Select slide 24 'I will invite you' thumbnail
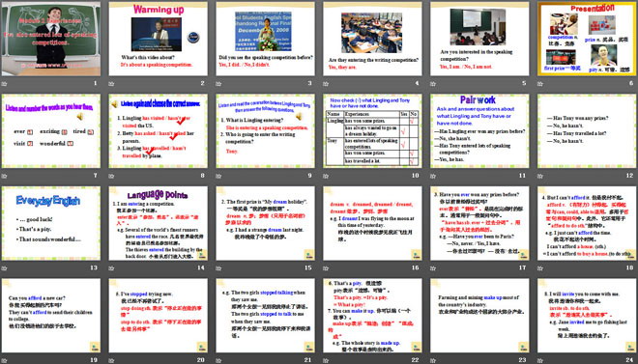This screenshot has width=638, height=364. point(587,316)
